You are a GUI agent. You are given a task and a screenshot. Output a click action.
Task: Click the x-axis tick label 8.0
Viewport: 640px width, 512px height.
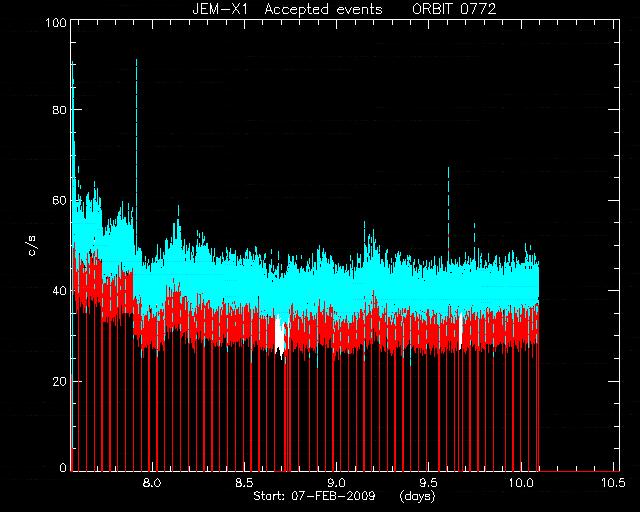click(152, 483)
